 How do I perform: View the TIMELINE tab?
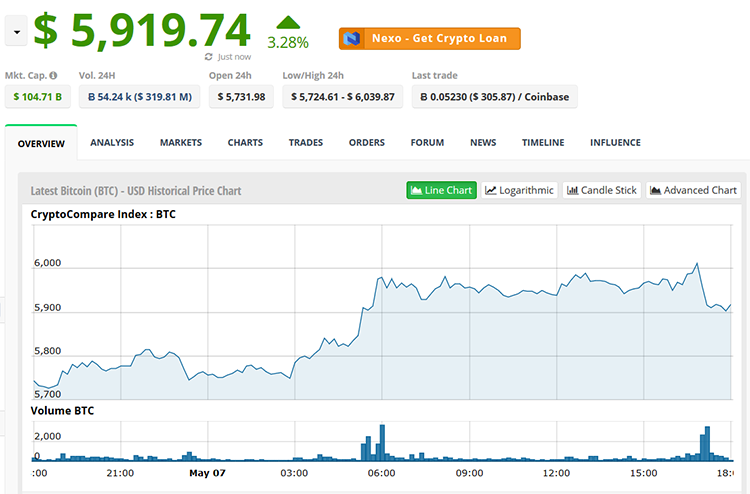pyautogui.click(x=543, y=143)
